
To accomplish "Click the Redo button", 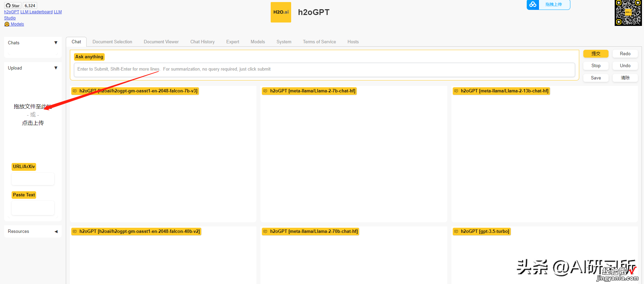I will [x=625, y=54].
